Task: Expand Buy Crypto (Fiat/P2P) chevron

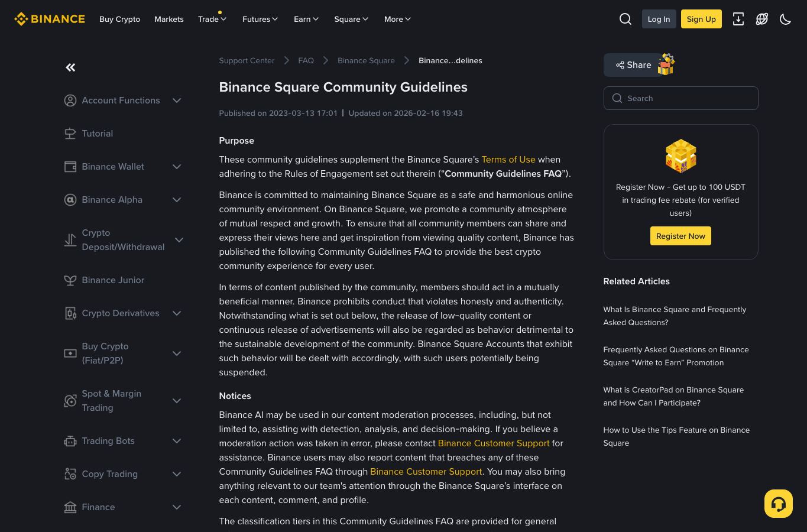Action: (x=177, y=353)
